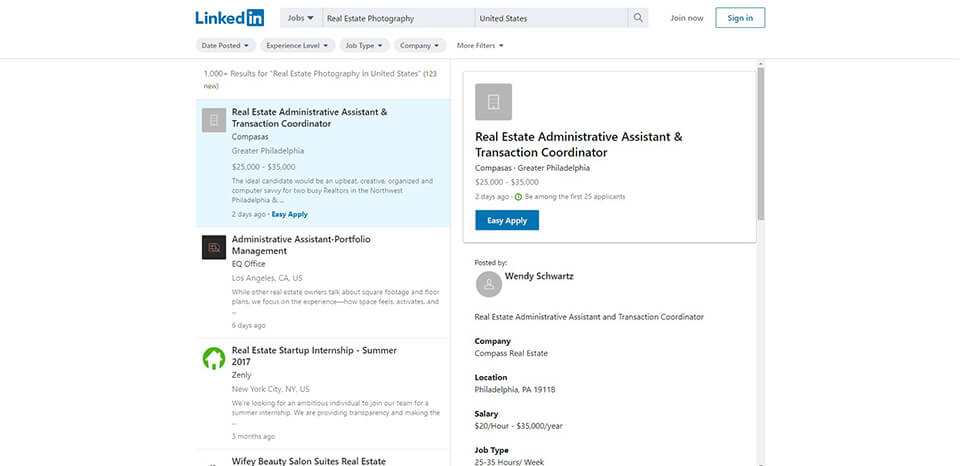Viewport: 960px width, 466px height.
Task: Click '$20/Hour - $35,000/year' salary value
Action: pos(519,426)
